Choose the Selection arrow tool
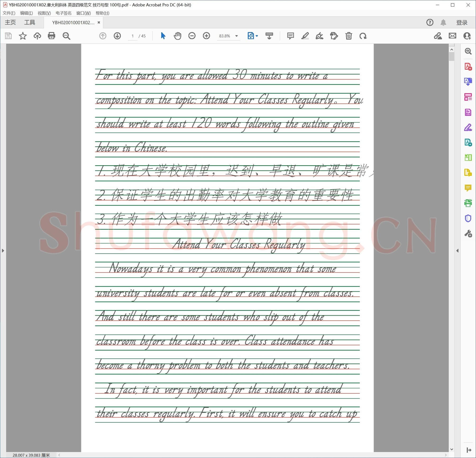Image resolution: width=476 pixels, height=458 pixels. click(x=163, y=36)
